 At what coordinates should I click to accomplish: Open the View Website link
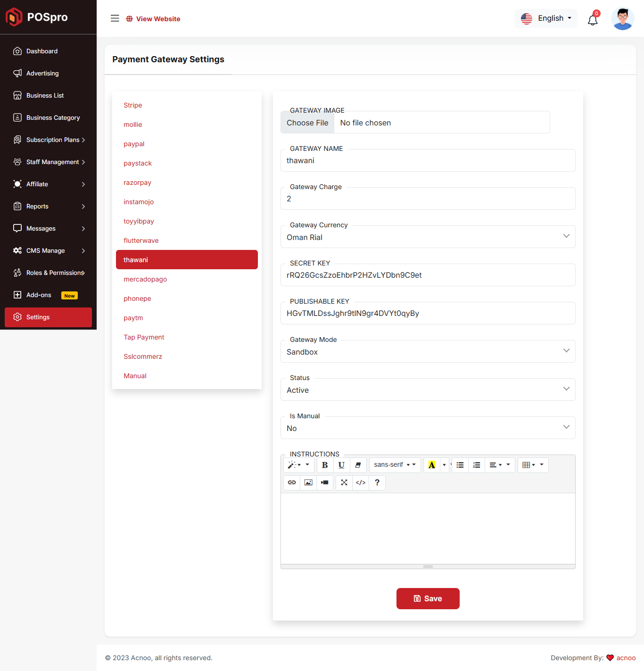(153, 19)
